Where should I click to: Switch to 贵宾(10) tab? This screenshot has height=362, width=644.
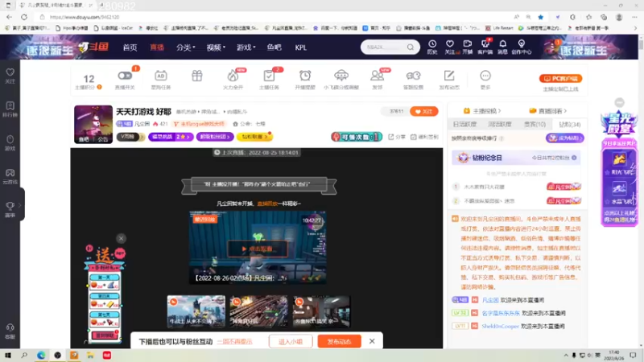(x=535, y=124)
